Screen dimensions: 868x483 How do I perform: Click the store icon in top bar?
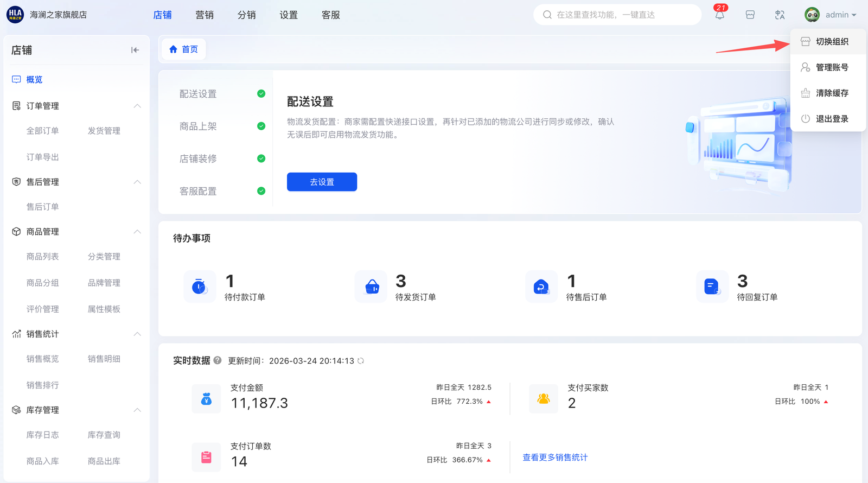pos(750,15)
